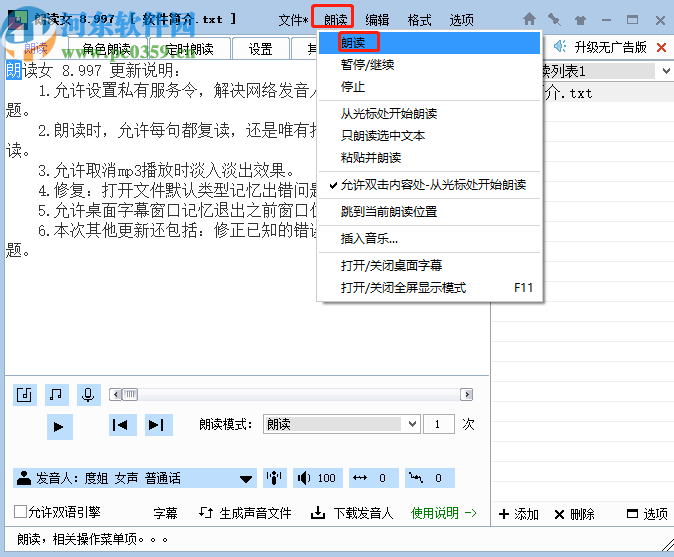Click 下载发音人 button
The height and width of the screenshot is (557, 674).
click(363, 513)
